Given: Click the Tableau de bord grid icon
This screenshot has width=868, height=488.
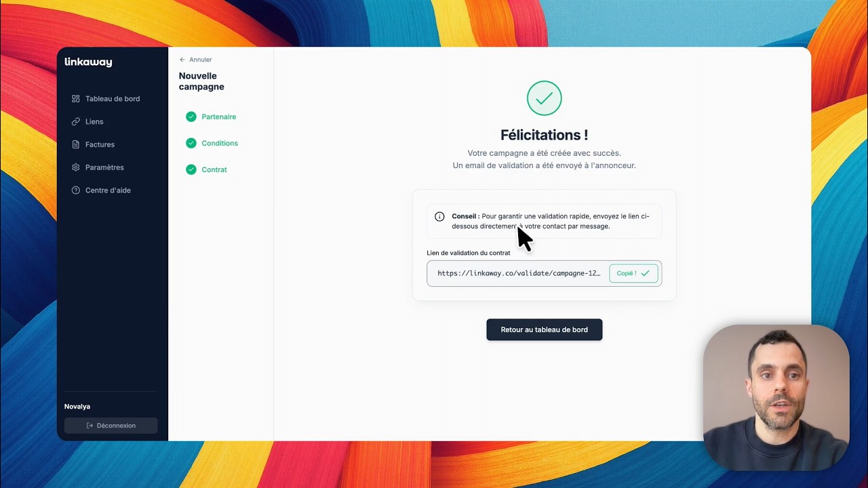Looking at the screenshot, I should click(x=76, y=99).
